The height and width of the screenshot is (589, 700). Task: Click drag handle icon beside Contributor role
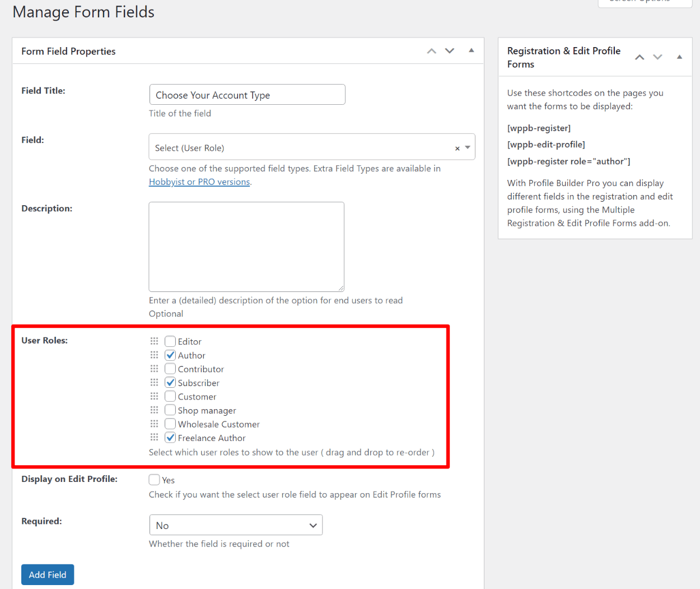[x=155, y=369]
